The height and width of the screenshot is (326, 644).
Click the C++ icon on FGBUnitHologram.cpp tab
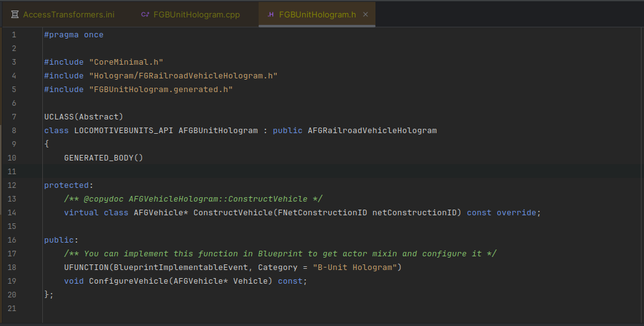click(145, 14)
